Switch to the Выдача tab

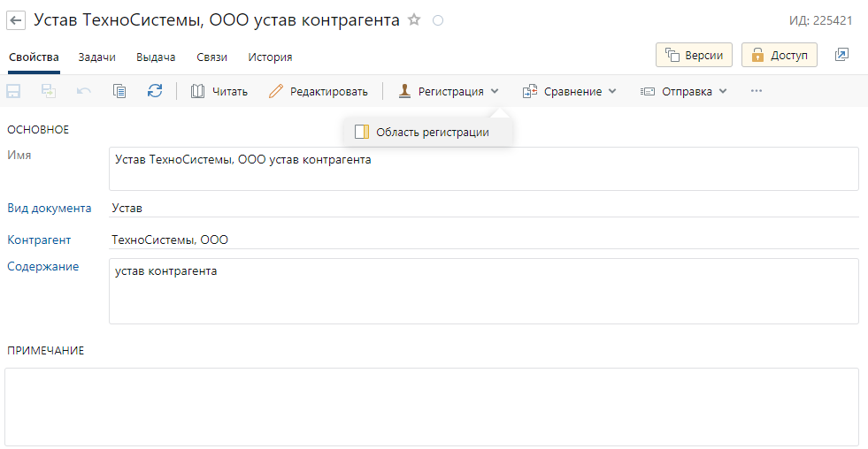click(156, 57)
